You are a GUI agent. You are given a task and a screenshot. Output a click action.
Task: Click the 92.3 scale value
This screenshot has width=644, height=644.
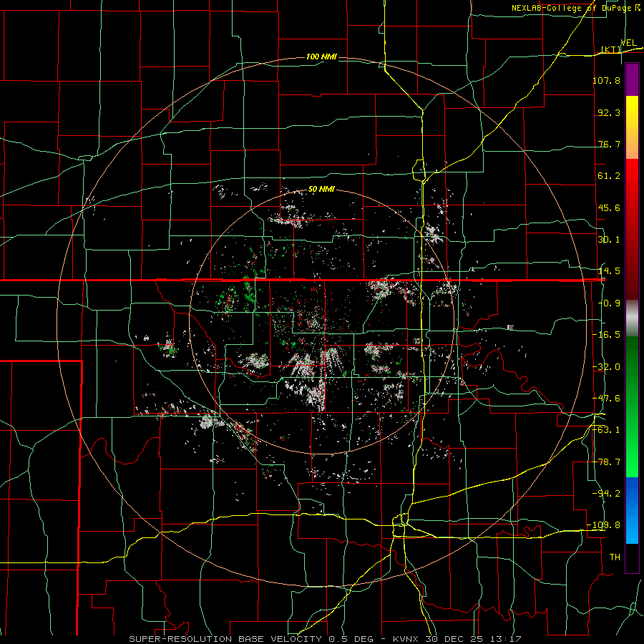[x=609, y=112]
